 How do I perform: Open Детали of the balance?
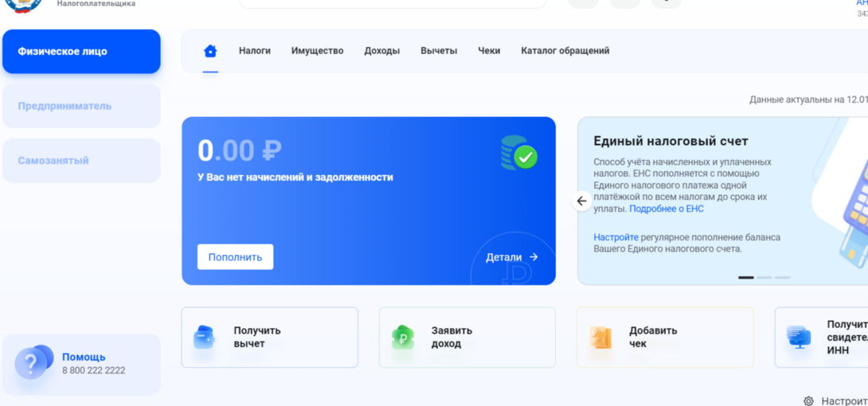tap(512, 257)
